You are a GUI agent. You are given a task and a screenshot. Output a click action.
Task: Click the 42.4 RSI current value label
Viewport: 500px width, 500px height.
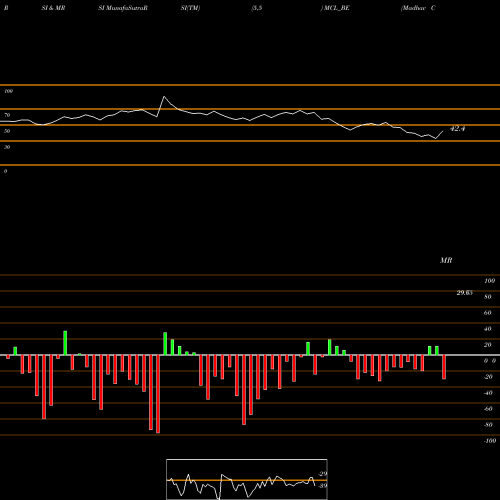(457, 128)
